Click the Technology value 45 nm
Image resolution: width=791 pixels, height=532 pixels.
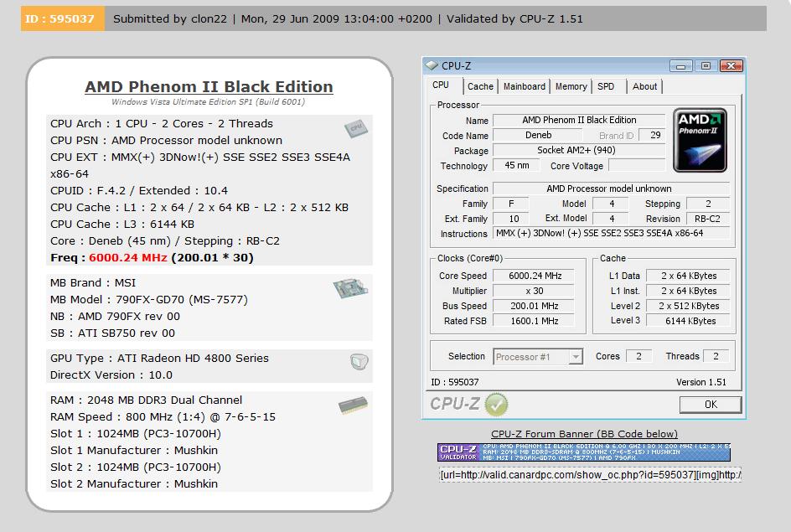(x=516, y=165)
